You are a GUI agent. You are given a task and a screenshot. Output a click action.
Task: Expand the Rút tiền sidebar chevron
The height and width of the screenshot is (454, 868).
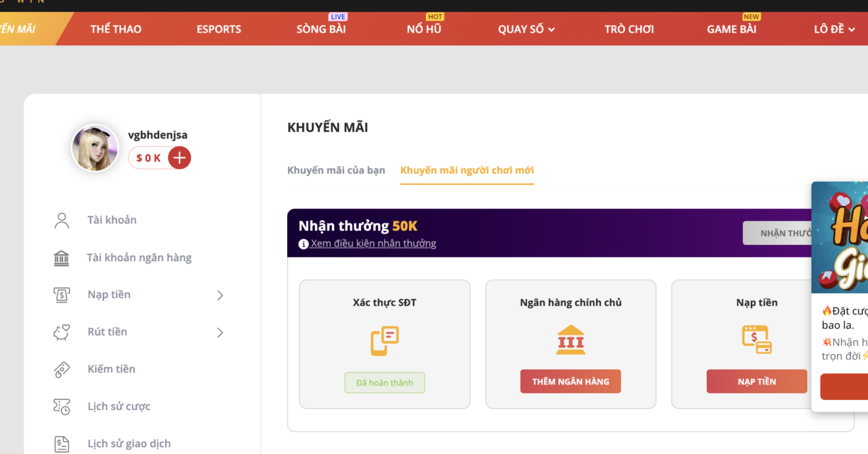click(x=219, y=332)
